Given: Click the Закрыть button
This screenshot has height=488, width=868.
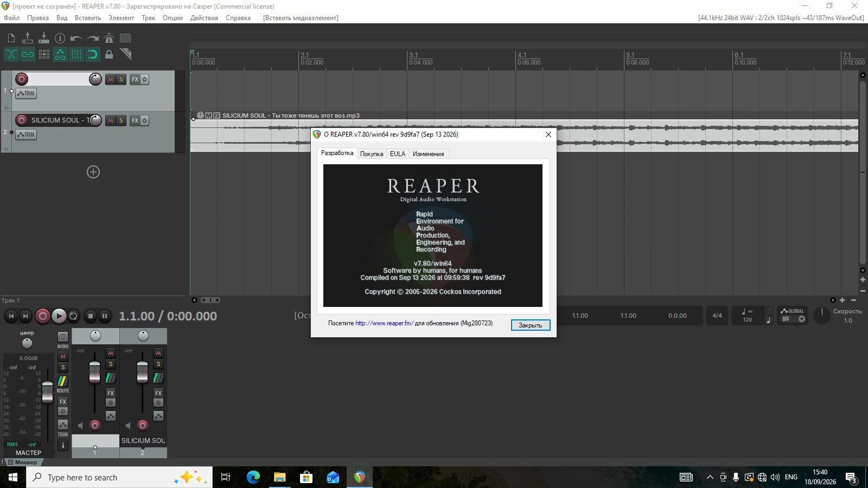Looking at the screenshot, I should click(531, 325).
